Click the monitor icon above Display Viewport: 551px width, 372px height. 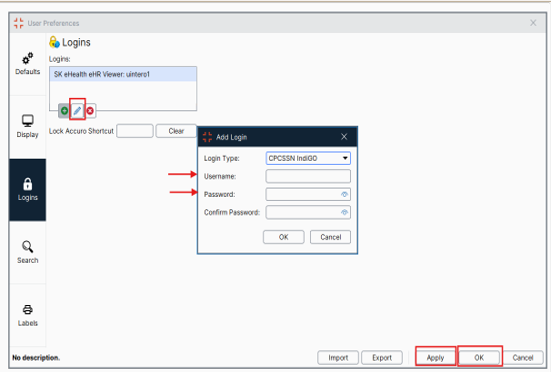(x=27, y=121)
